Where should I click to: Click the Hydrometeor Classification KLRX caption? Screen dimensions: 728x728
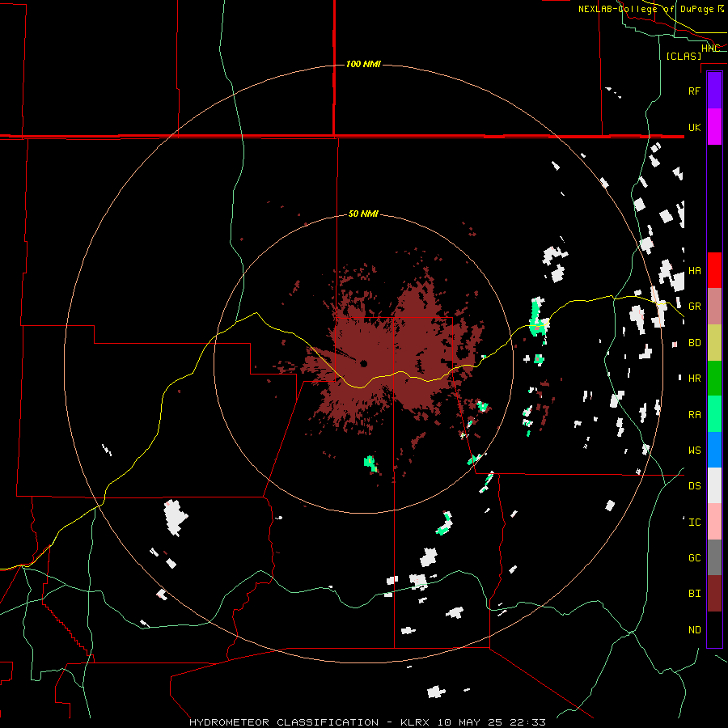[x=367, y=722]
